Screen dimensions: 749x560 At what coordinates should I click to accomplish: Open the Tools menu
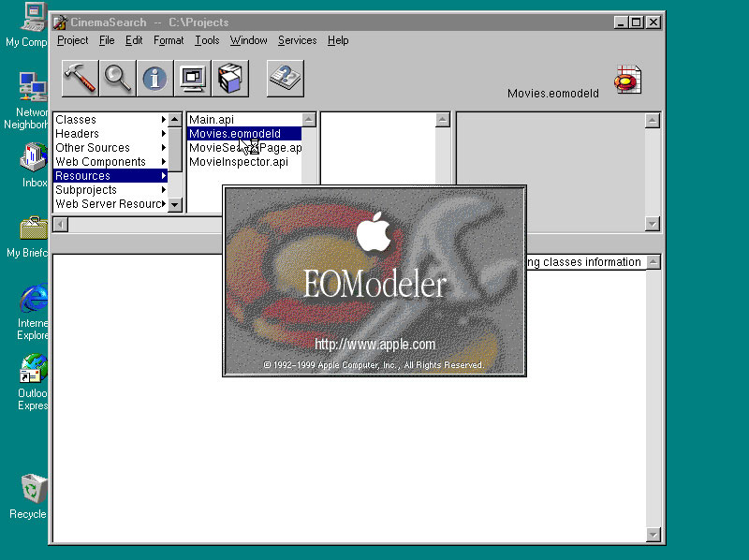coord(207,40)
